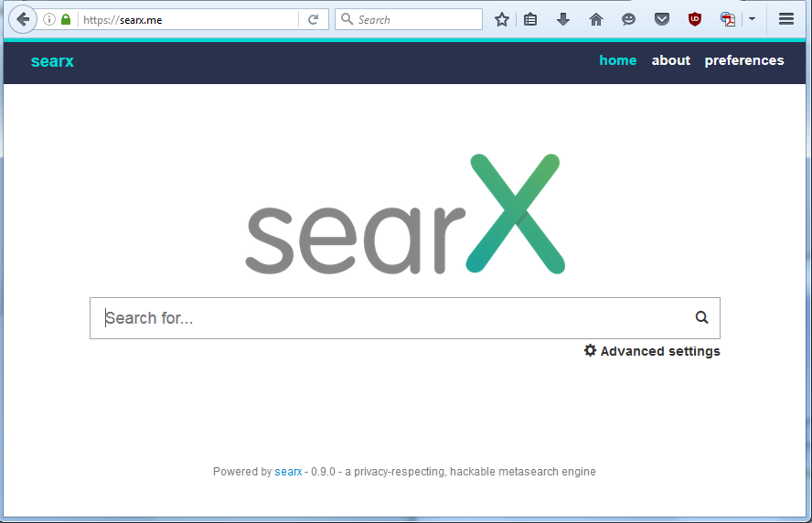Open the chat smiley toolbar icon
This screenshot has width=812, height=523.
click(629, 20)
